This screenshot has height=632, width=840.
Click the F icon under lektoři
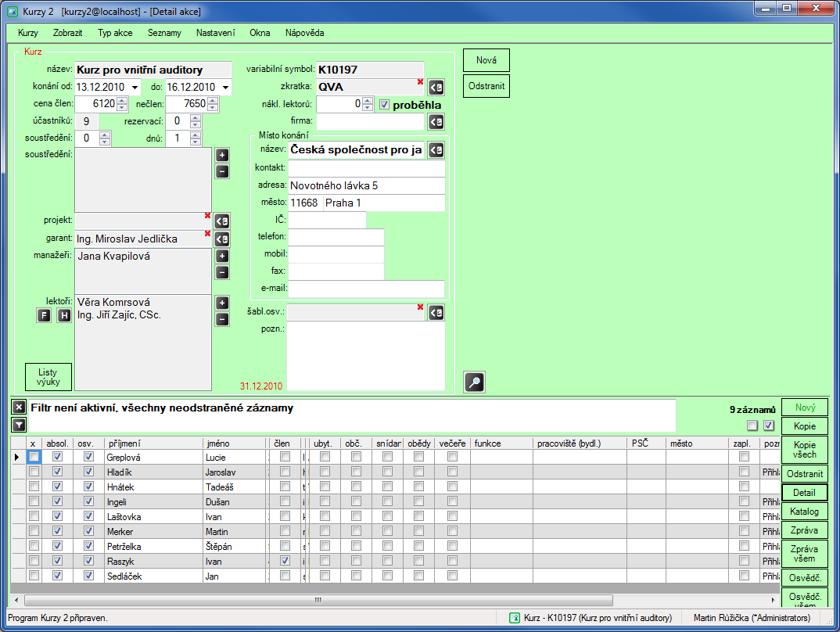pyautogui.click(x=44, y=315)
